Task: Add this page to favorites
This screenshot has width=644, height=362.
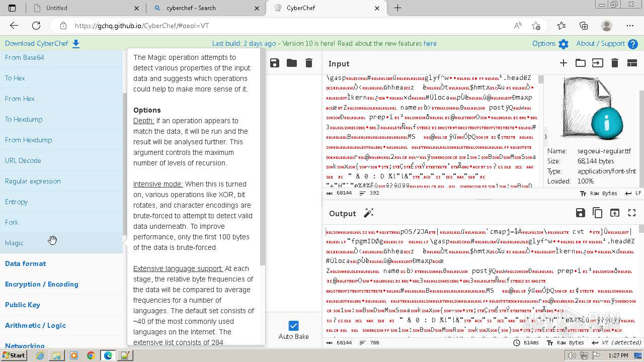Action: pyautogui.click(x=536, y=26)
